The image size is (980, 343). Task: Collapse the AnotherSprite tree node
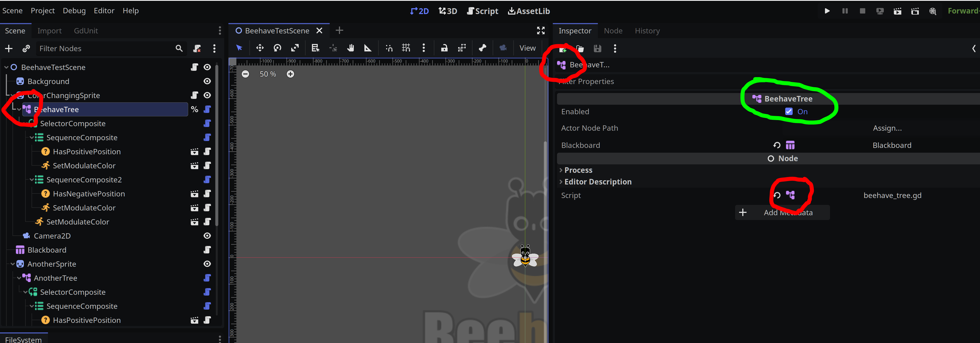click(12, 264)
